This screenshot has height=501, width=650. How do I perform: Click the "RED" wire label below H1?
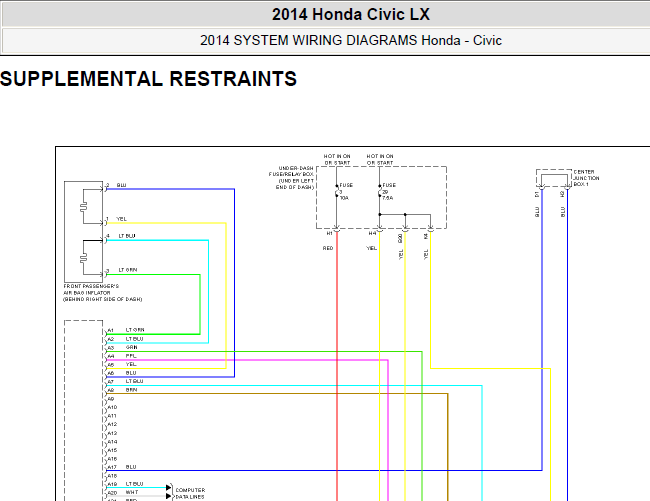coord(328,248)
